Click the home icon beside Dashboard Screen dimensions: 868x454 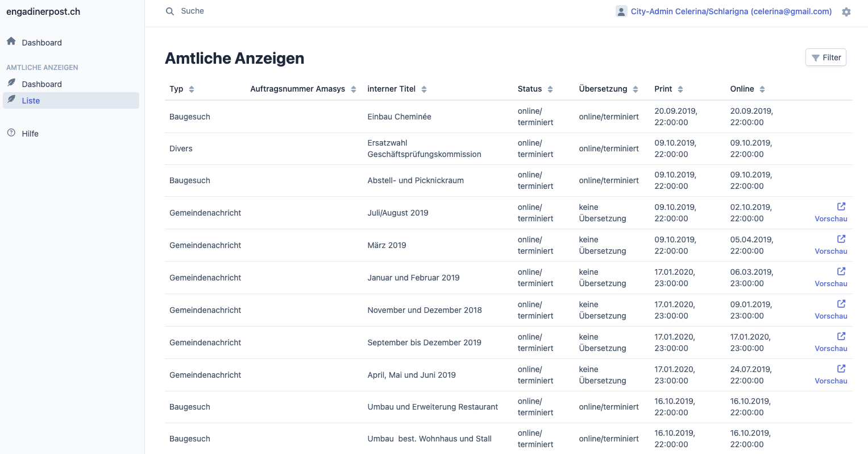[x=11, y=42]
